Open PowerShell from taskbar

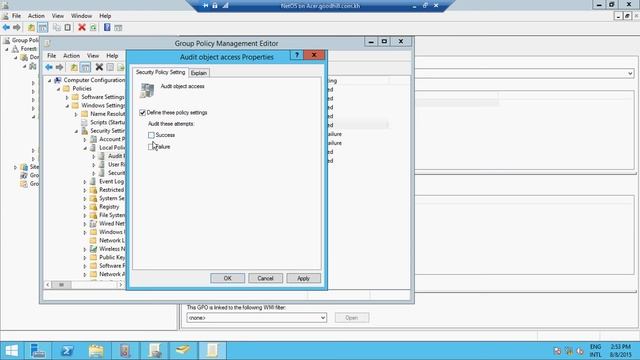pyautogui.click(x=67, y=351)
